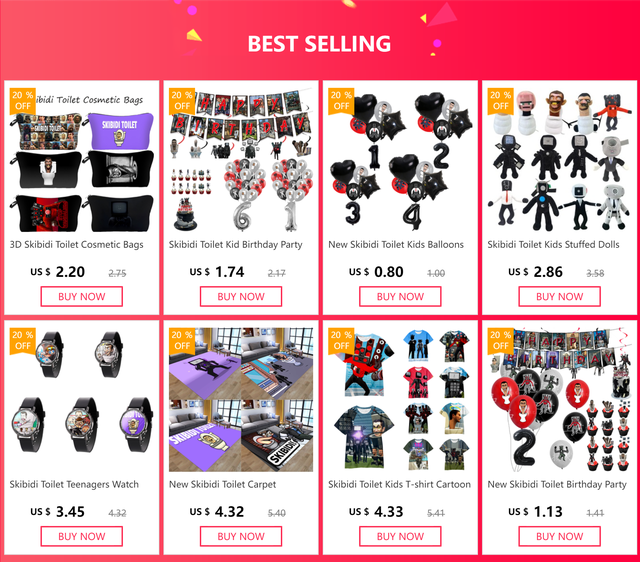Open the kids T-shirt product image
Screen dimensions: 640x562
[x=400, y=400]
